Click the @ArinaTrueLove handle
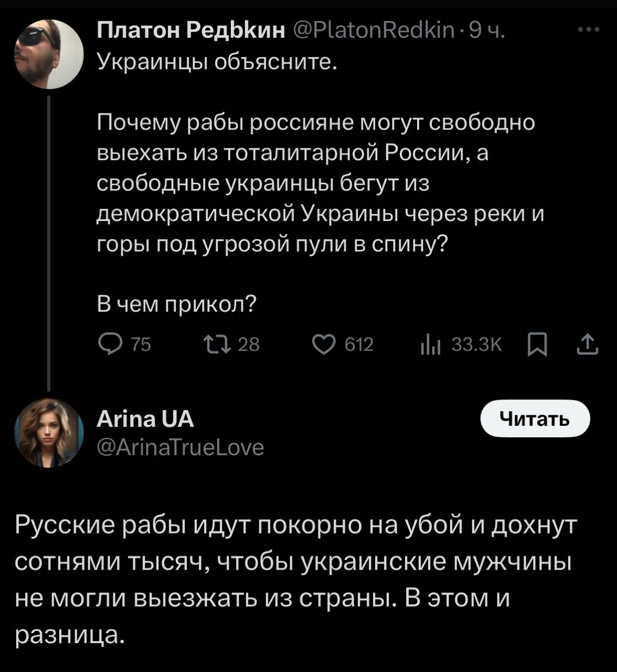 click(x=180, y=447)
